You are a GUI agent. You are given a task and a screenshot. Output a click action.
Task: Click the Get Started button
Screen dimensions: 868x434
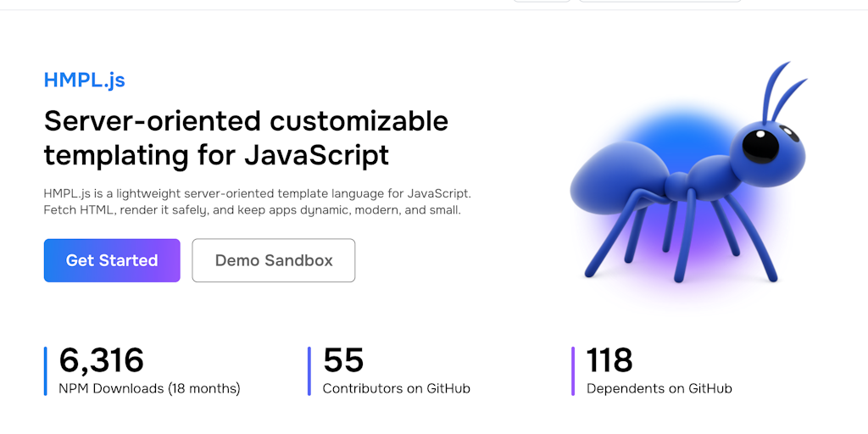click(x=112, y=260)
